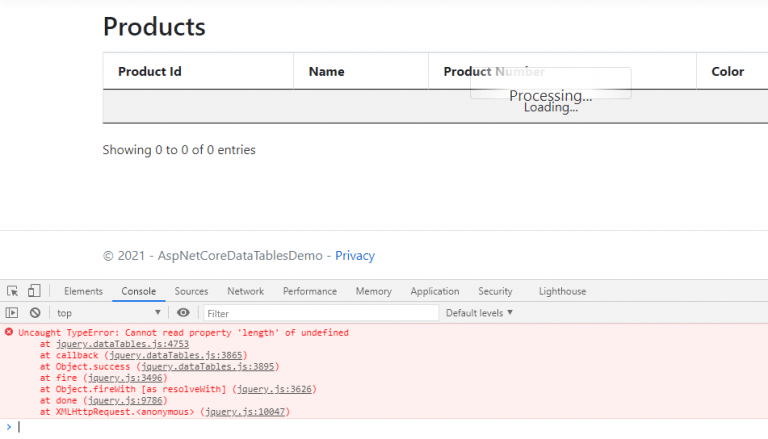
Task: Clear console with the ban icon
Action: point(35,313)
